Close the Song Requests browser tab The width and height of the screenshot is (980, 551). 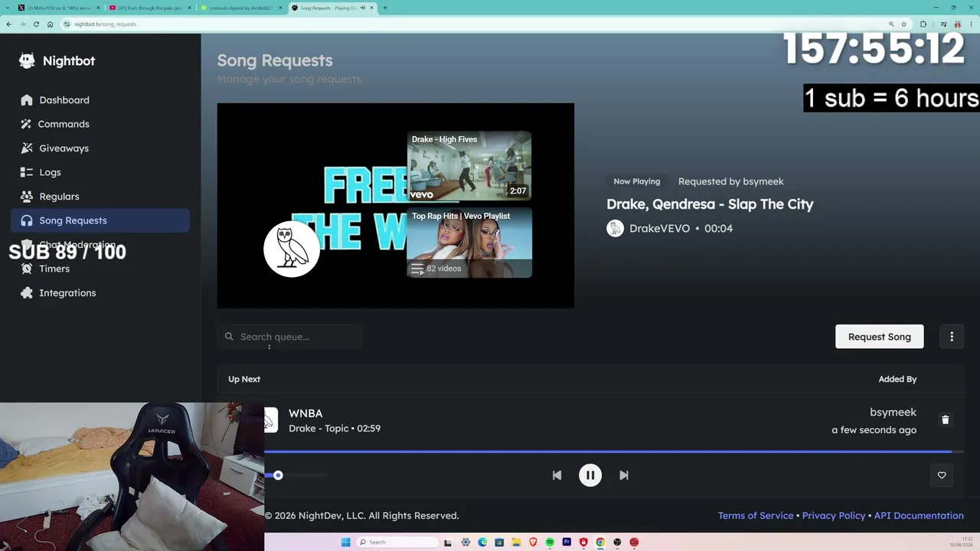pos(371,8)
